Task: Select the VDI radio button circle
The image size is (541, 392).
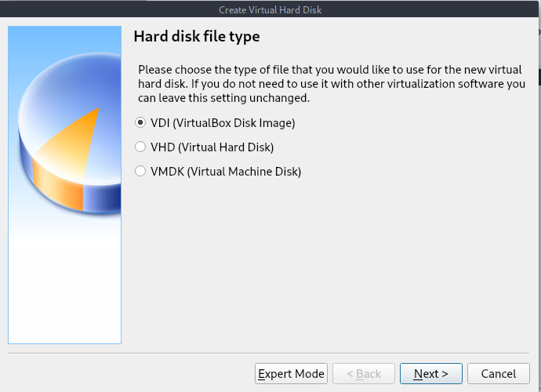Action: 140,122
